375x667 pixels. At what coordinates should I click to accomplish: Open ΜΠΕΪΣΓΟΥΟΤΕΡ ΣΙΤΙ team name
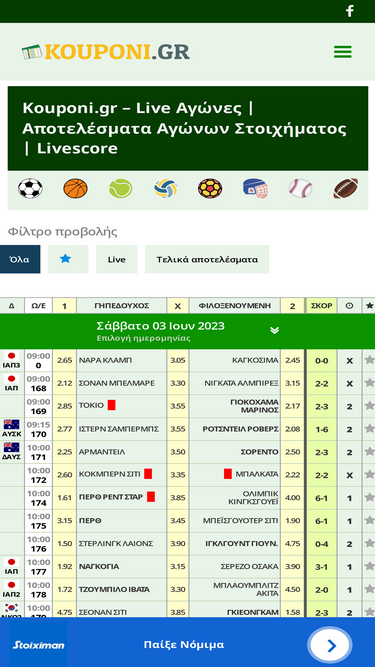(x=241, y=521)
